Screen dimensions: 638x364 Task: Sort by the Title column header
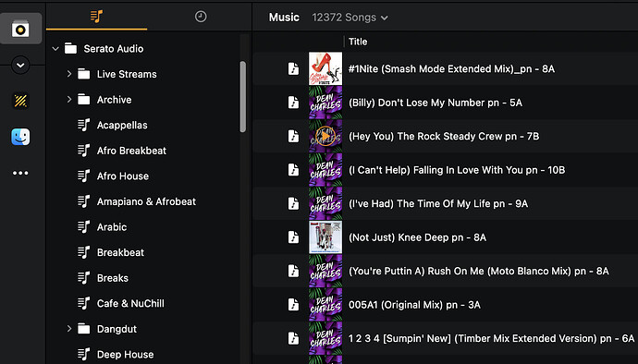click(358, 42)
